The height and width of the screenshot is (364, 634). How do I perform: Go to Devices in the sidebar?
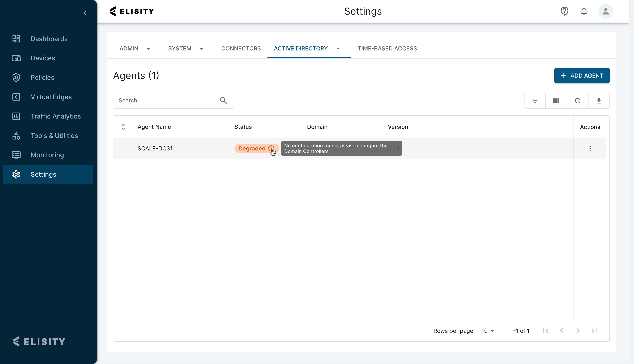(48, 58)
